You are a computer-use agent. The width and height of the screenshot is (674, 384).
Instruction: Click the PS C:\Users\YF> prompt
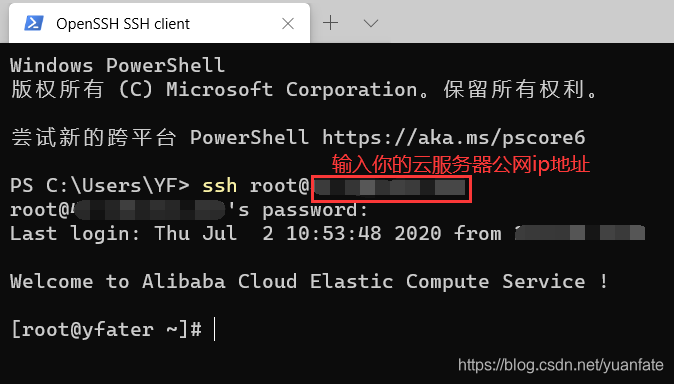100,186
